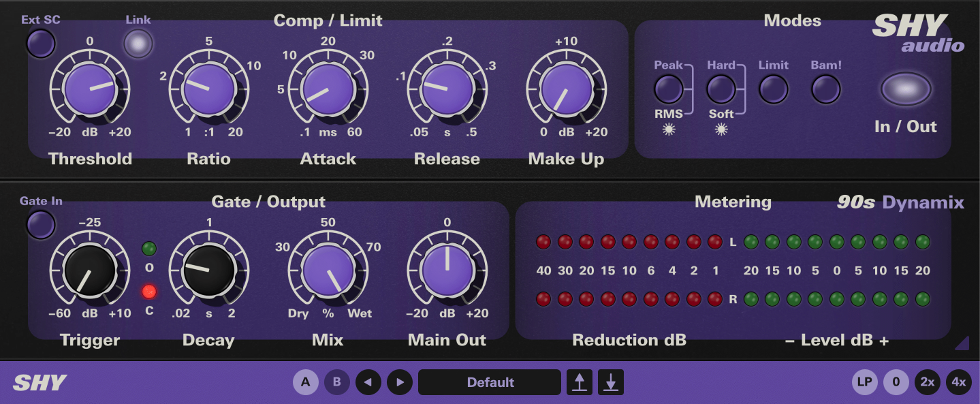
Task: Open the Default preset menu
Action: (x=490, y=382)
